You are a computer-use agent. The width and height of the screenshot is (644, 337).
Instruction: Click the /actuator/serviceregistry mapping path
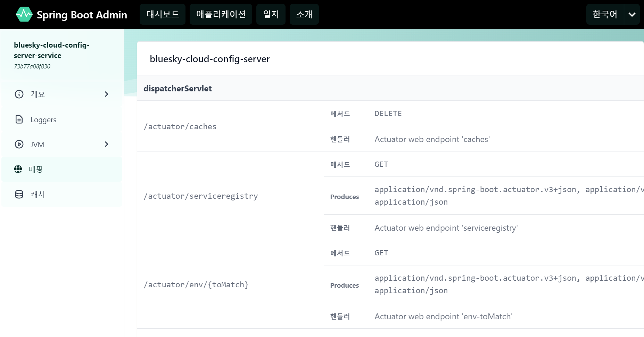coord(201,196)
